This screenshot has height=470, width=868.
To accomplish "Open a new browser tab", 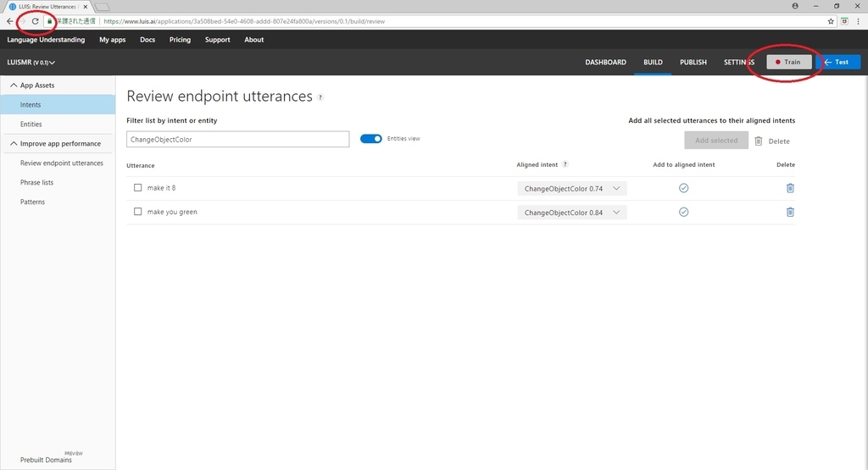I will 103,7.
